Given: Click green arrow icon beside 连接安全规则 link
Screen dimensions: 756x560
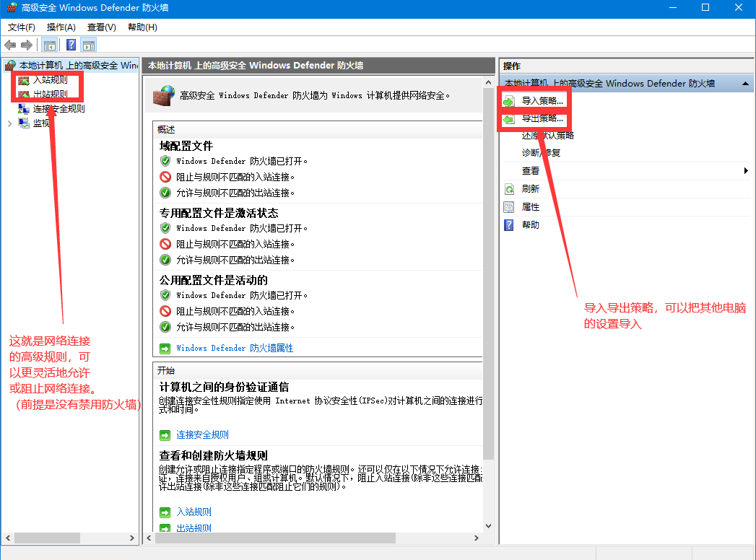Looking at the screenshot, I should tap(165, 436).
